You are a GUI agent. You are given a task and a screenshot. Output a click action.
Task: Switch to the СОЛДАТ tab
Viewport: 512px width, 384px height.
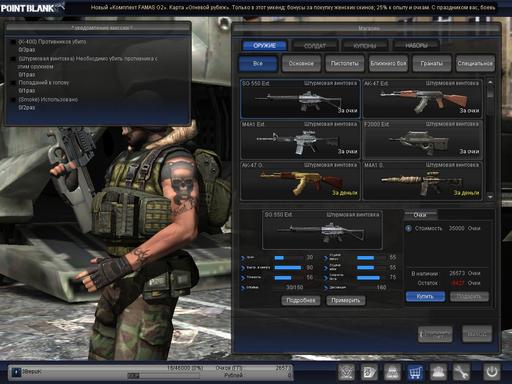pos(315,46)
